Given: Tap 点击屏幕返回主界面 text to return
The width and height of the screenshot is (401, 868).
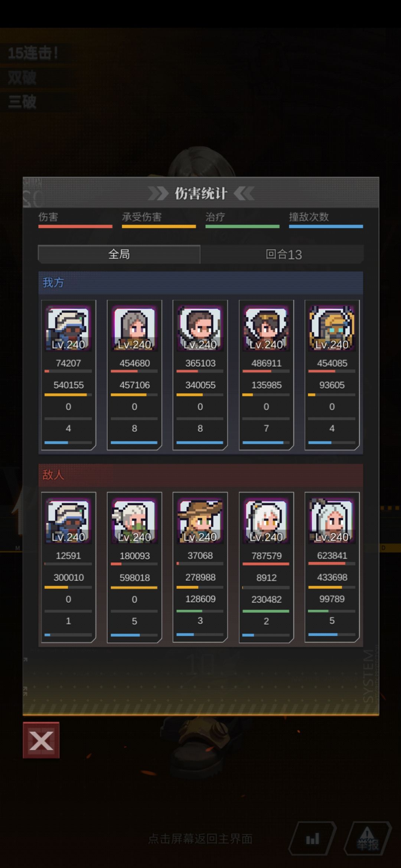Looking at the screenshot, I should (200, 839).
